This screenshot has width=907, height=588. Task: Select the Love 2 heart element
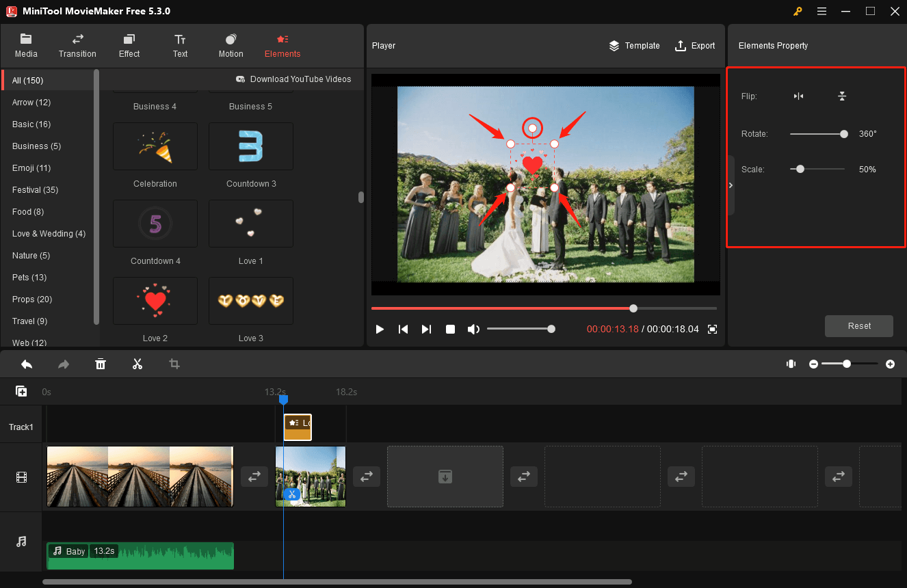coord(155,301)
